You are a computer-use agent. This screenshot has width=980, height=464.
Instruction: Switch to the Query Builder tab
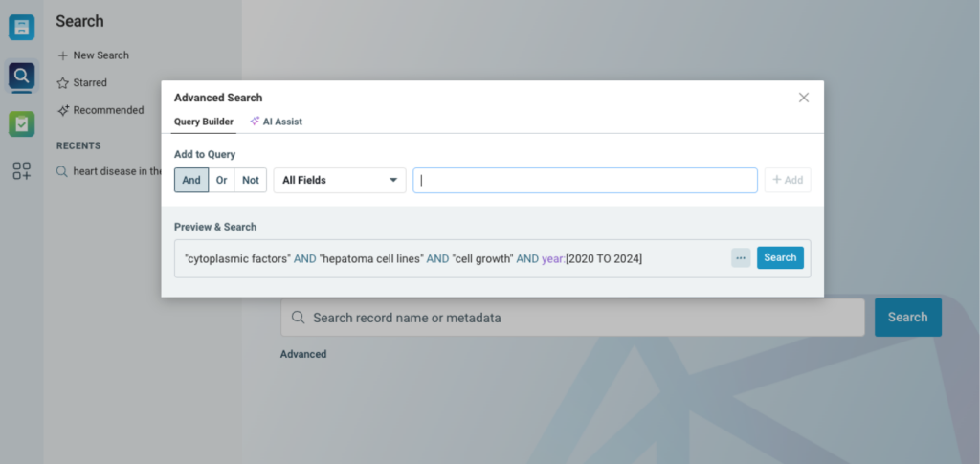pos(204,122)
